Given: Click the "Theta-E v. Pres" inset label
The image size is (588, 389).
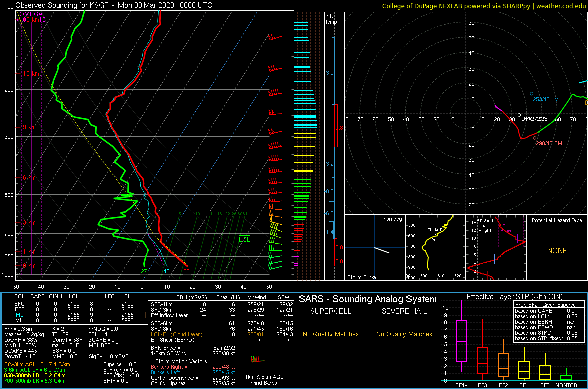Looking at the screenshot, I should click(435, 234).
